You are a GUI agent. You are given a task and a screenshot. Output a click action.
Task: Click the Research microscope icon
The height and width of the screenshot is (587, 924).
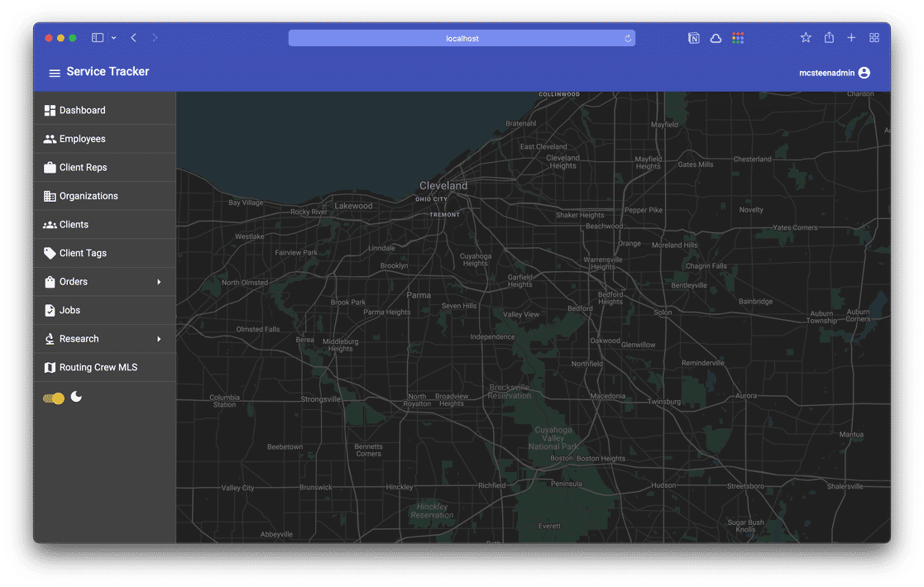pyautogui.click(x=50, y=339)
